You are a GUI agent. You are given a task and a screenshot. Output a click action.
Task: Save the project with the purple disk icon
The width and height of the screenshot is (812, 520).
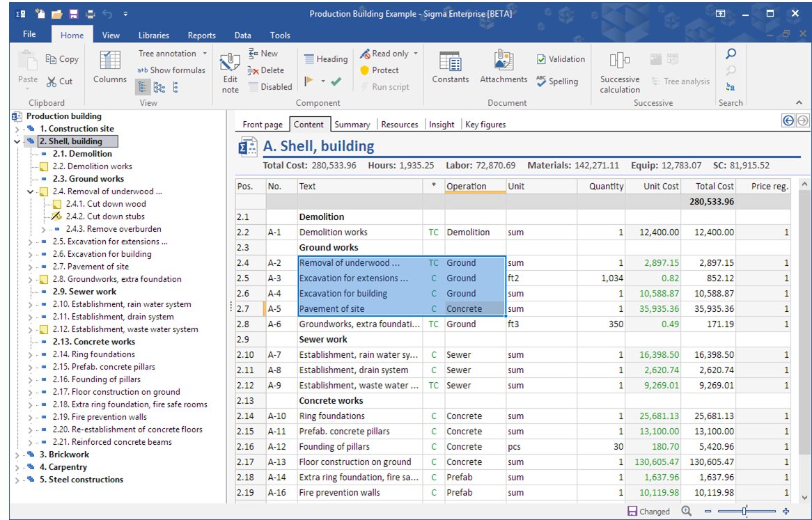click(74, 14)
